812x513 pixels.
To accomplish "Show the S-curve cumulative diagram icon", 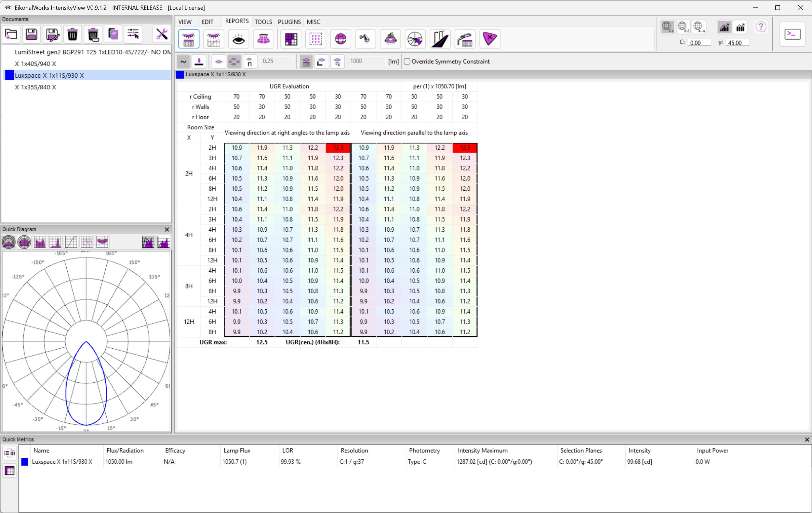I will tap(71, 242).
